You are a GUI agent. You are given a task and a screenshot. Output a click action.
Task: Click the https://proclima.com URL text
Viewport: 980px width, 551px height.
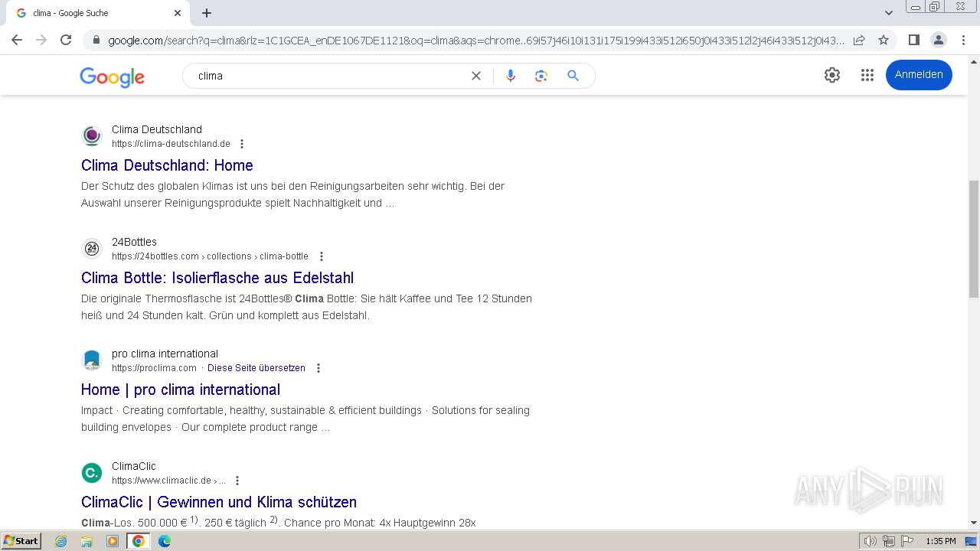[154, 368]
